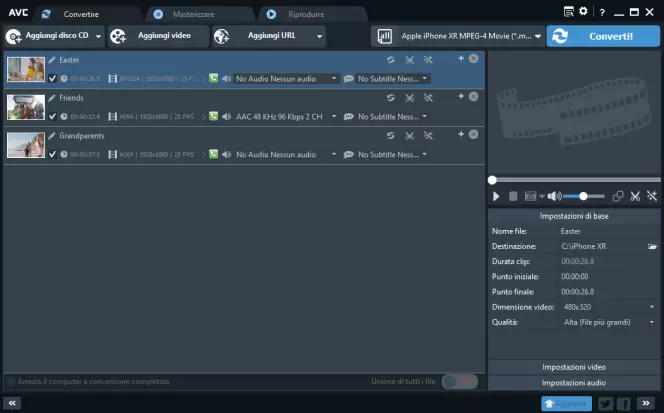Open the effects wand for Easter
Image resolution: width=664 pixels, height=413 pixels.
coord(428,60)
